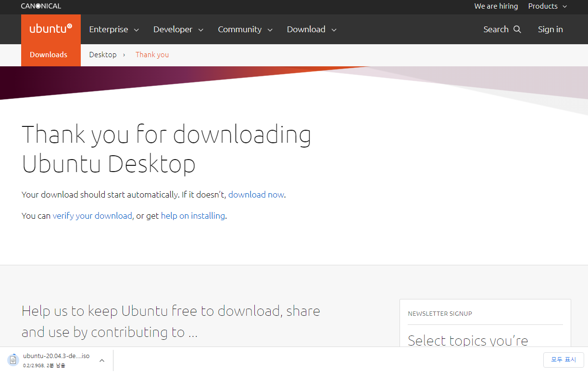Click the Newsletter Signup heading

[x=440, y=313]
